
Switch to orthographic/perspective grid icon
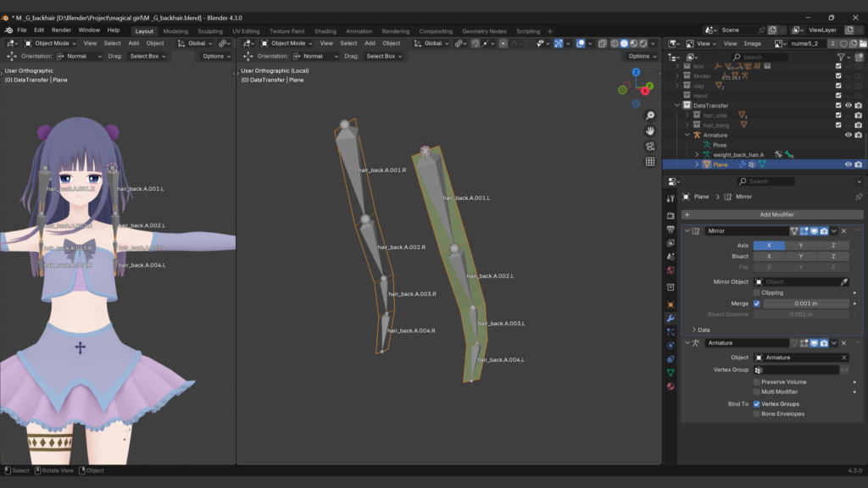649,162
